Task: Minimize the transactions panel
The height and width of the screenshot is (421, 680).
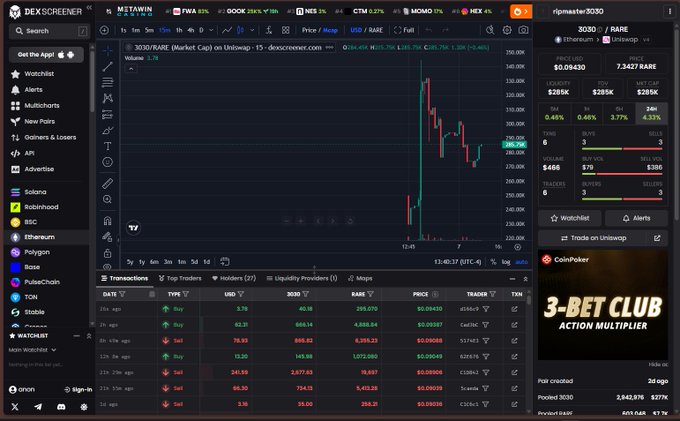Action: coord(513,279)
